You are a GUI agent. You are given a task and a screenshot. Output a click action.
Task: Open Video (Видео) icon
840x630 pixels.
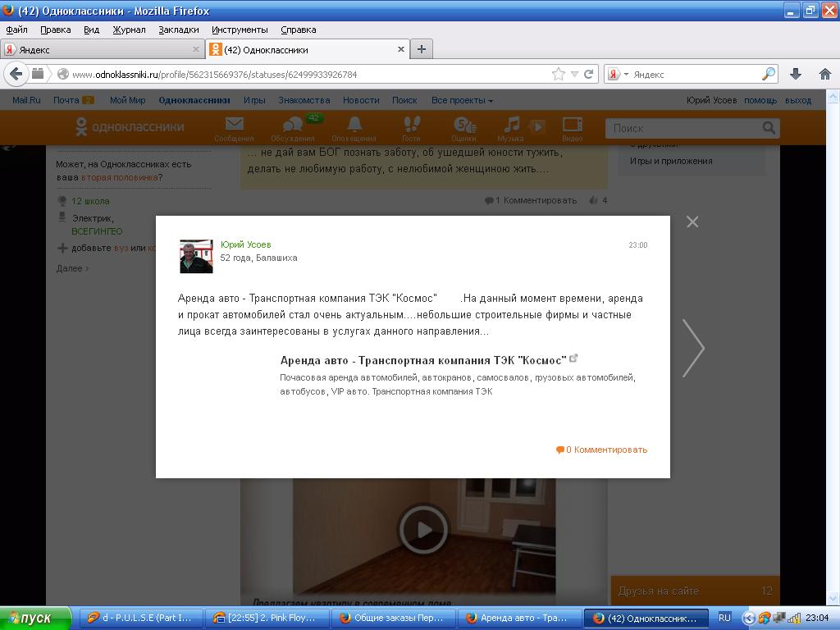click(572, 125)
